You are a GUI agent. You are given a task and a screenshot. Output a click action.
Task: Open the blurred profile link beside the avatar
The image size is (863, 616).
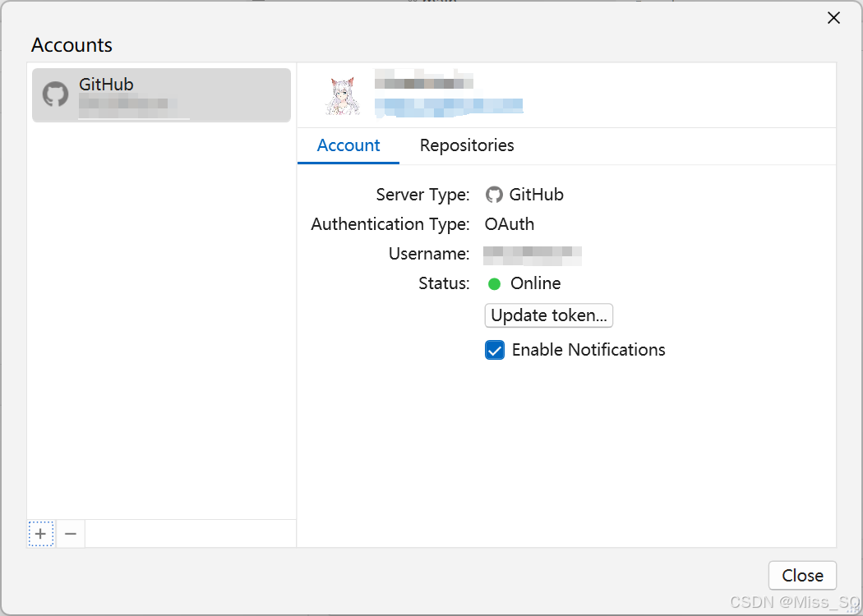pos(449,107)
